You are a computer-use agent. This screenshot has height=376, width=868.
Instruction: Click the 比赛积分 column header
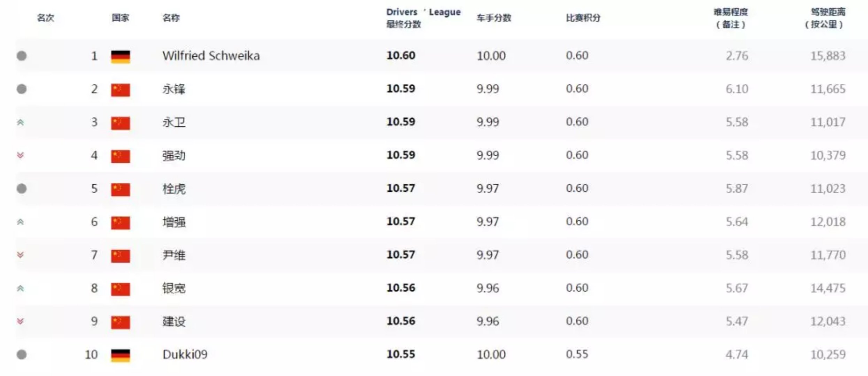coord(583,18)
